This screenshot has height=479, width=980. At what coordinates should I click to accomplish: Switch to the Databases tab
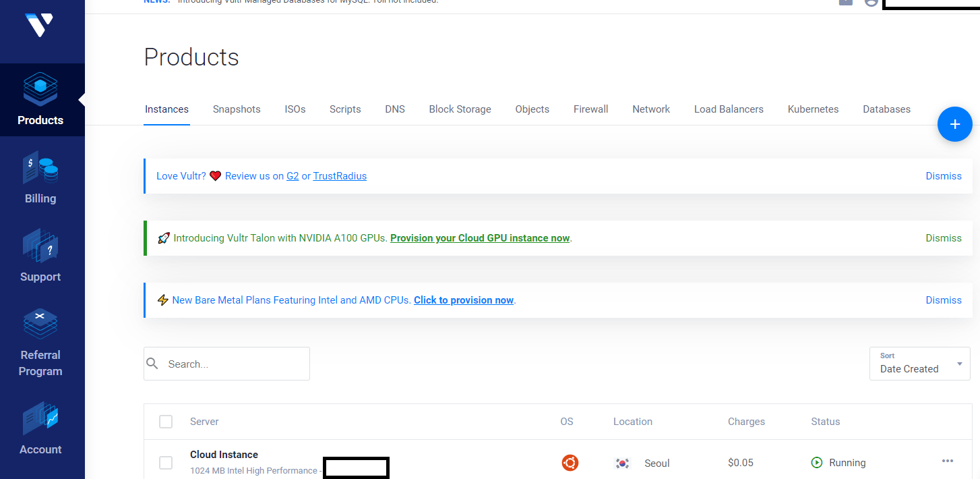point(887,109)
